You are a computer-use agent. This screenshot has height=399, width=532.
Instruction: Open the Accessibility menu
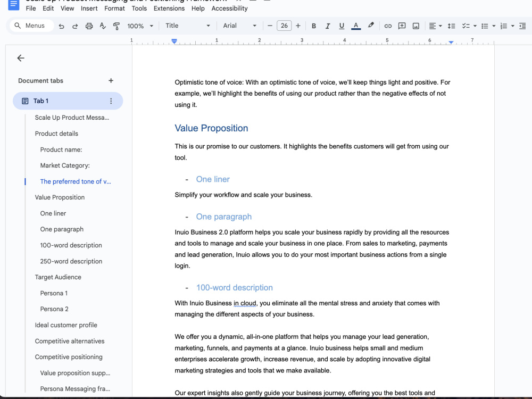pyautogui.click(x=229, y=9)
